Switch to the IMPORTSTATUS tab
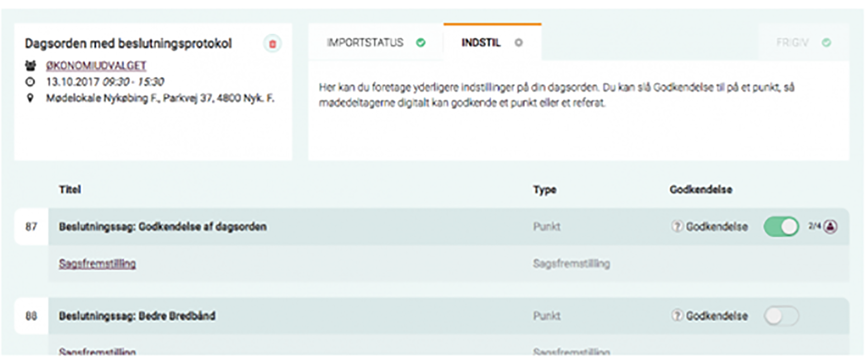The image size is (868, 363). coord(365,42)
